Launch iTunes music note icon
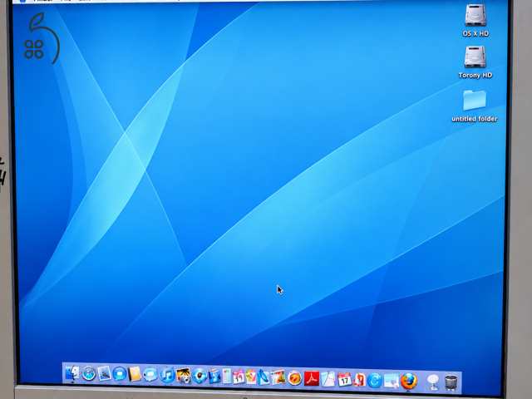Viewport: 532px width, 399px height. (167, 375)
